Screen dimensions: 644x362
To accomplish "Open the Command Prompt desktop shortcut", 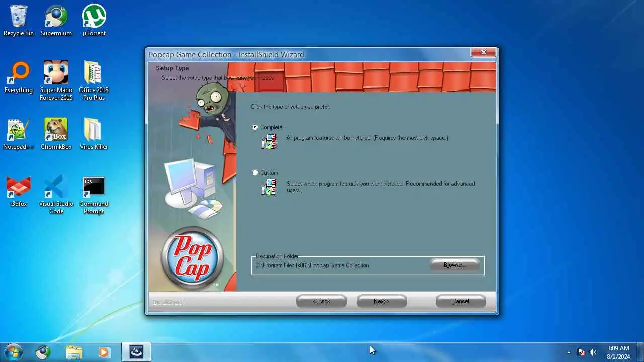I will click(94, 195).
